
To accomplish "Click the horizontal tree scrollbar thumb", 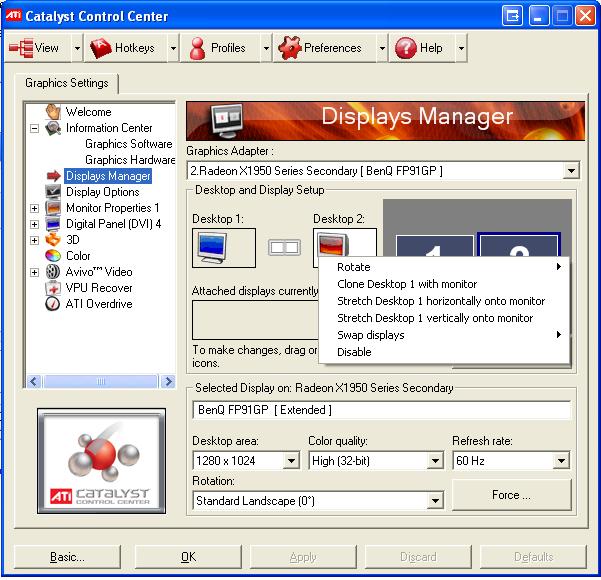I will click(x=100, y=381).
